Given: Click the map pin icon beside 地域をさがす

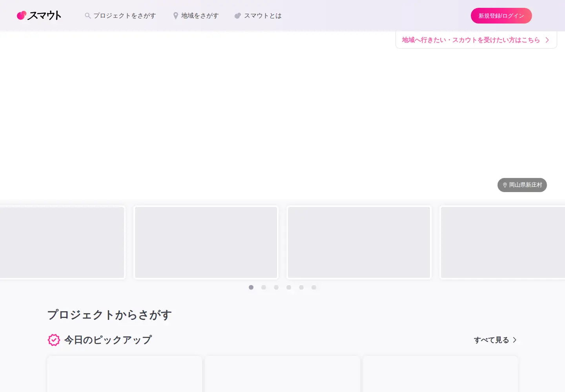Looking at the screenshot, I should tap(176, 16).
